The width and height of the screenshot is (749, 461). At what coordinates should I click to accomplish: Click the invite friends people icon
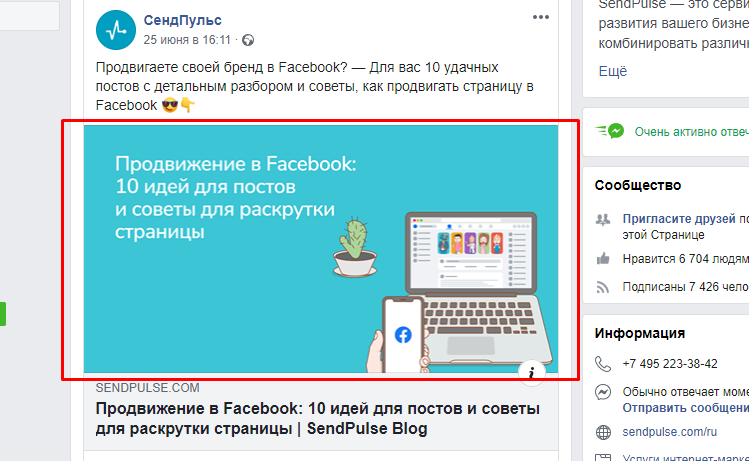pyautogui.click(x=603, y=219)
